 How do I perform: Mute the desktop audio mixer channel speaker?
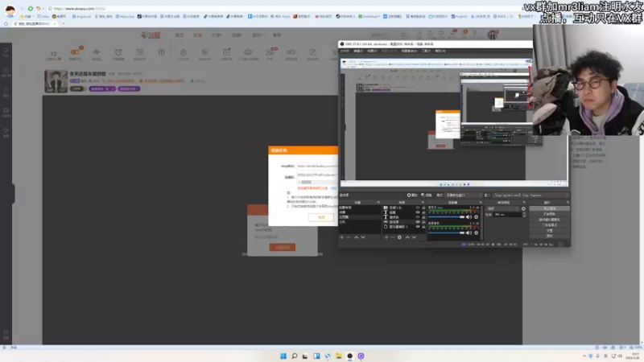point(469,232)
